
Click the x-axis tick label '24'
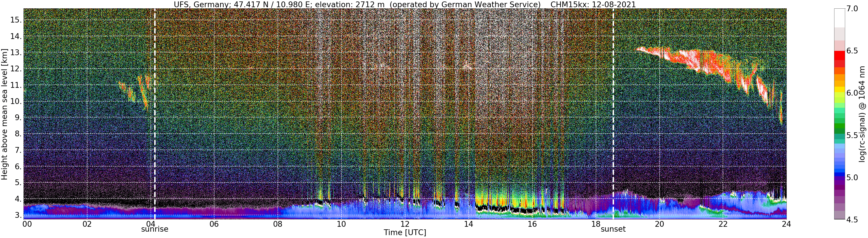point(786,224)
